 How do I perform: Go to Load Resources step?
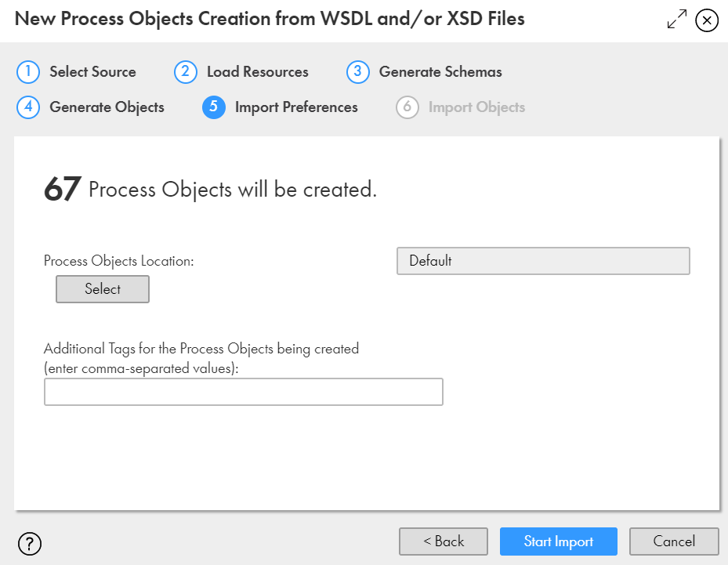[x=258, y=72]
